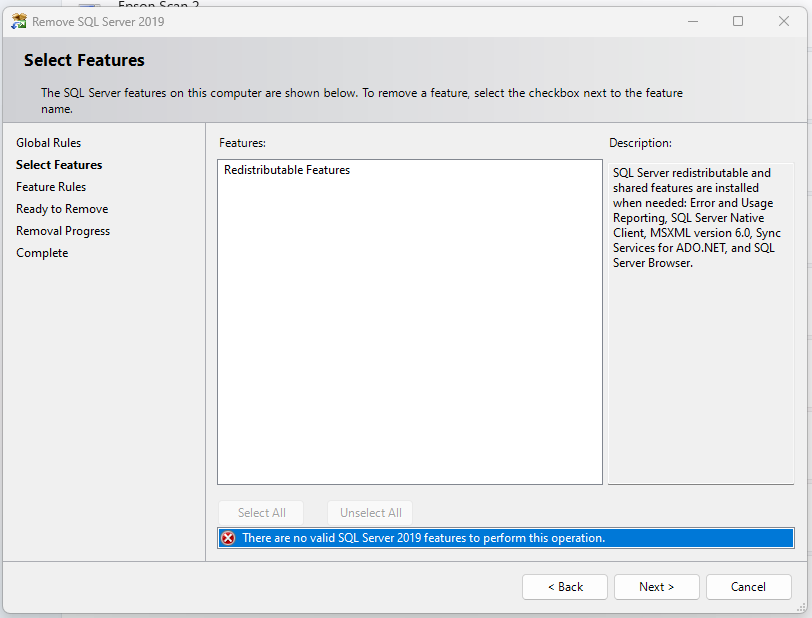This screenshot has height=618, width=812.
Task: Click the window title Remove SQL Server 2019
Action: coord(98,22)
